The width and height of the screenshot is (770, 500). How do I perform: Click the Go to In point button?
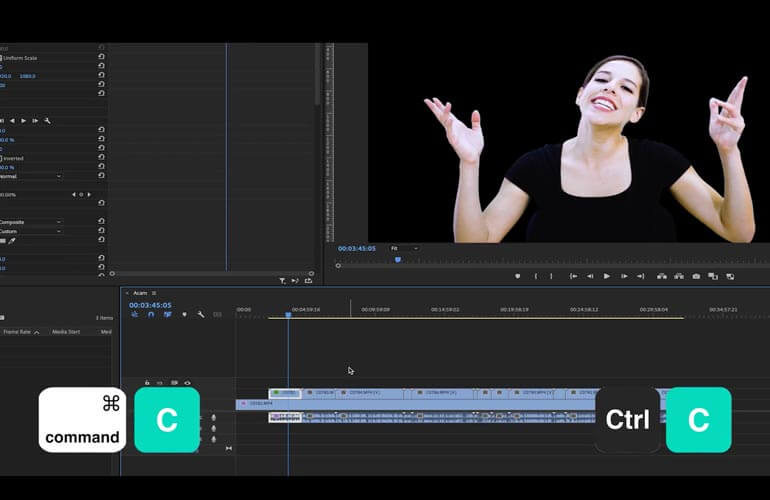coord(573,277)
